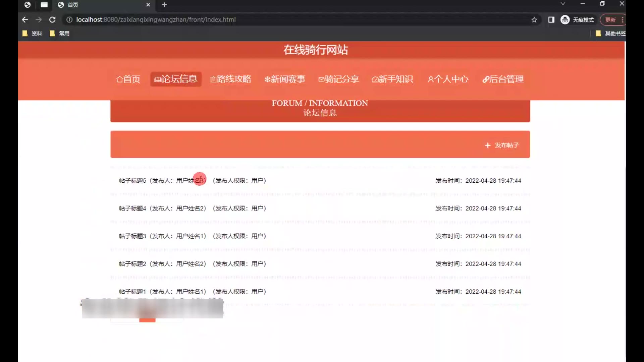Open the 路线攻略 navigation menu item
644x362 pixels.
[231, 79]
